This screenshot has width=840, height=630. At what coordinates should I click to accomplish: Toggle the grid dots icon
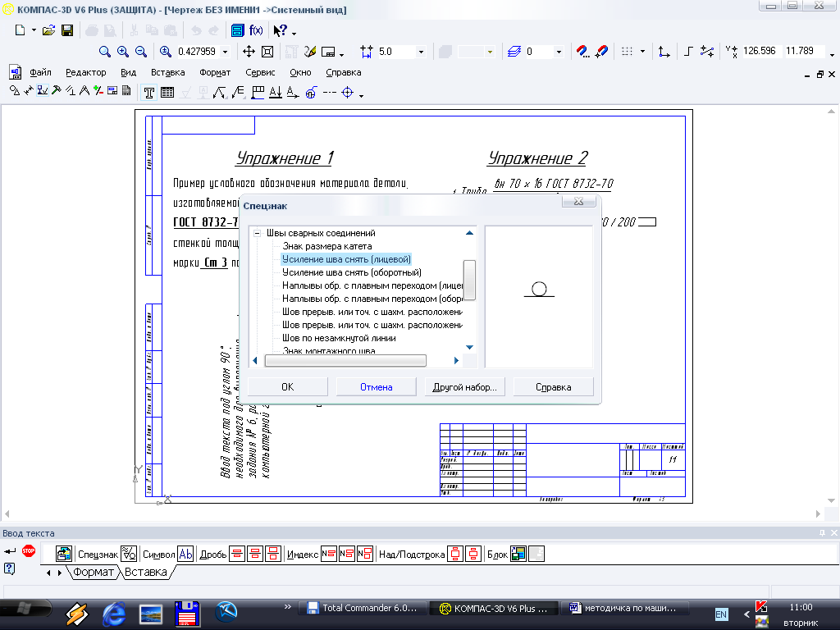pos(627,52)
